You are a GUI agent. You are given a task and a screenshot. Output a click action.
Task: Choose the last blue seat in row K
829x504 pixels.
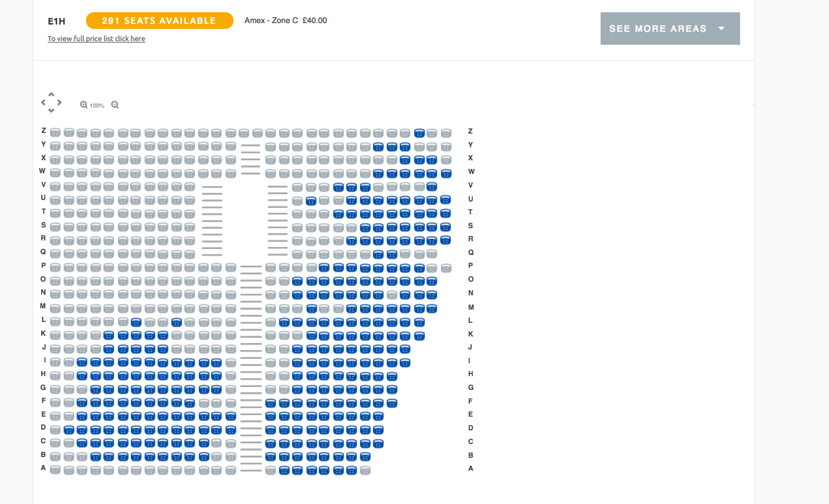tap(419, 336)
